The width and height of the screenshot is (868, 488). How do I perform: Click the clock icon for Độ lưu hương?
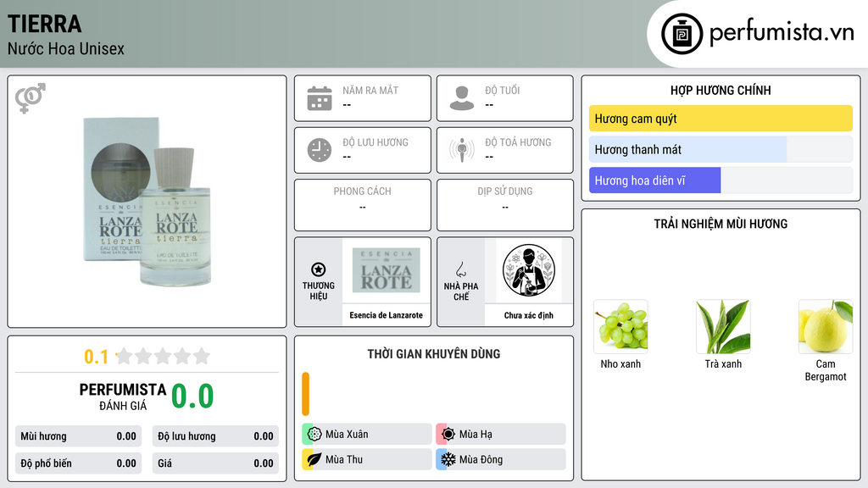[320, 150]
